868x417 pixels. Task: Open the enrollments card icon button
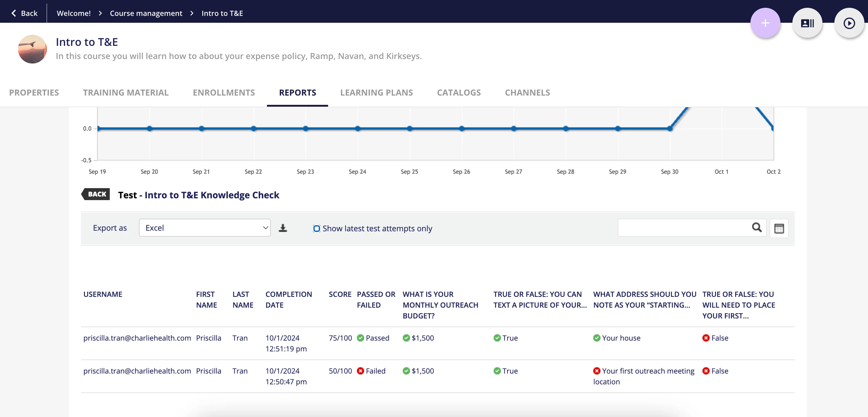(807, 23)
